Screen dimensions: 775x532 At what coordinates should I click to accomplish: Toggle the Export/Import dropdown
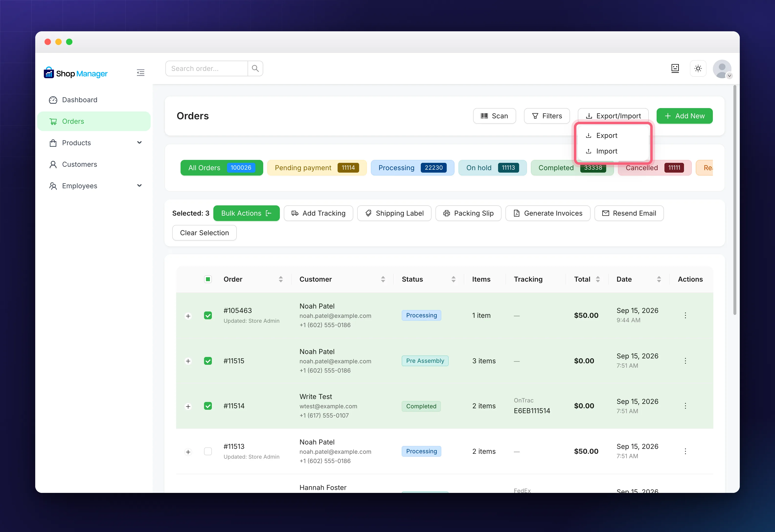[x=613, y=116]
